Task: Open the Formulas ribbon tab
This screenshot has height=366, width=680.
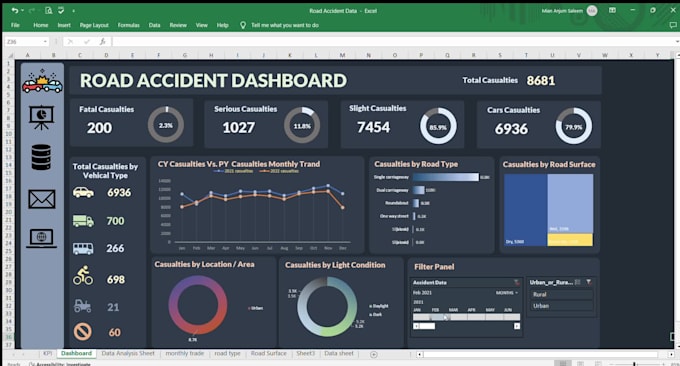Action: coord(129,25)
